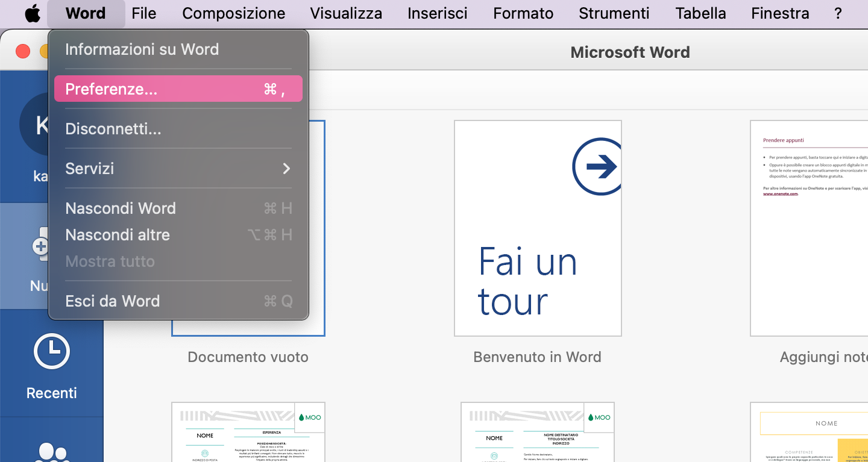Open the Tabella menu

coord(701,13)
